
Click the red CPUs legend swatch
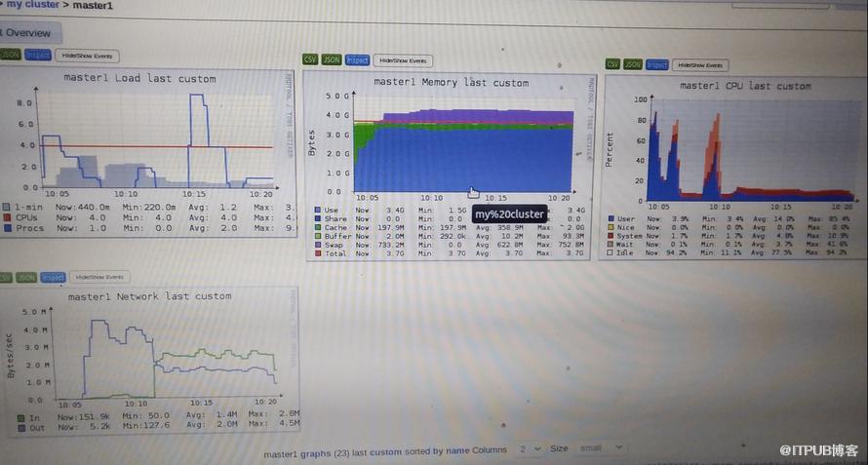6,217
